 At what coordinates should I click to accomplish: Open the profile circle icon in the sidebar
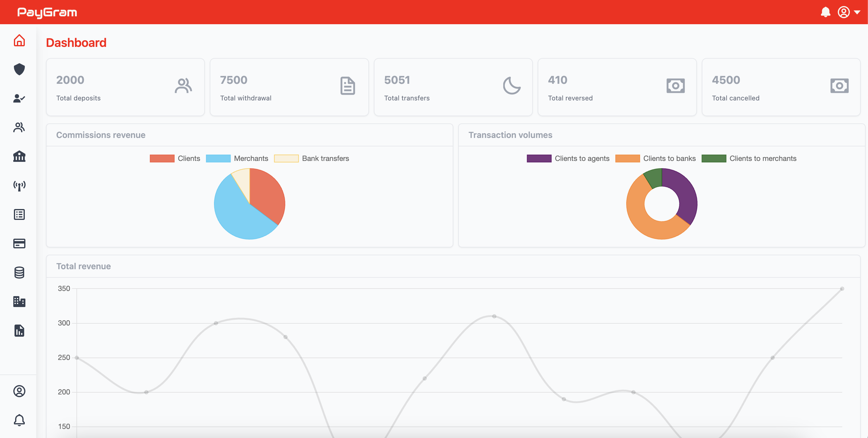(19, 391)
